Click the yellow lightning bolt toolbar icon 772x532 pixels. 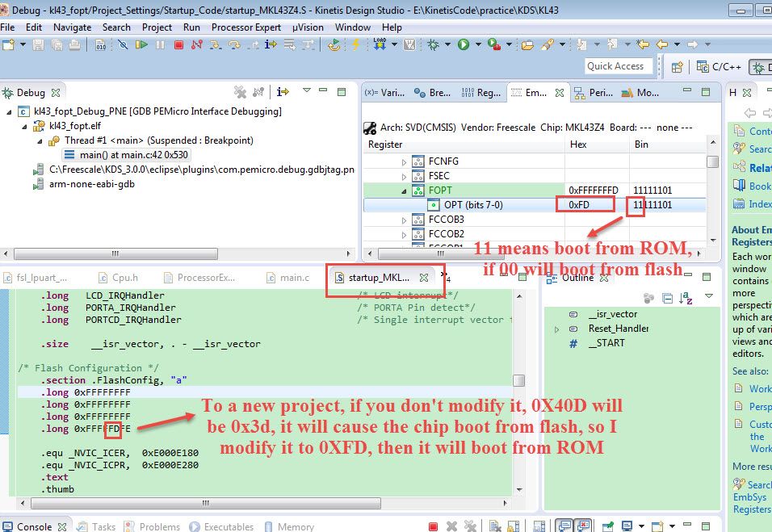coord(355,44)
